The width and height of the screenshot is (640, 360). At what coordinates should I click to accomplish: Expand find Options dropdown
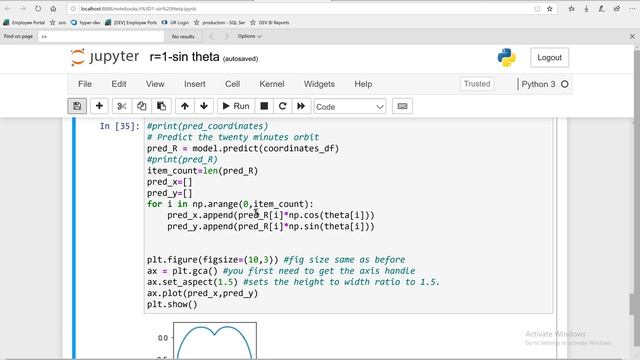[249, 36]
